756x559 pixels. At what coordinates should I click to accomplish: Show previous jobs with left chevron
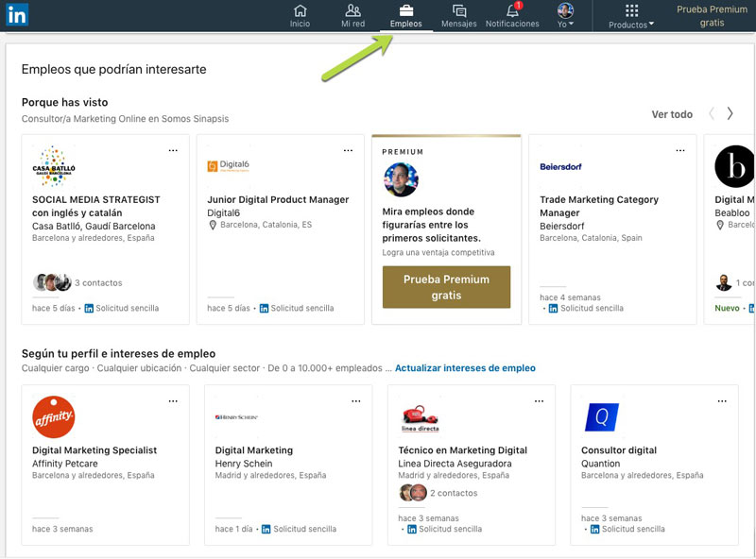(712, 113)
